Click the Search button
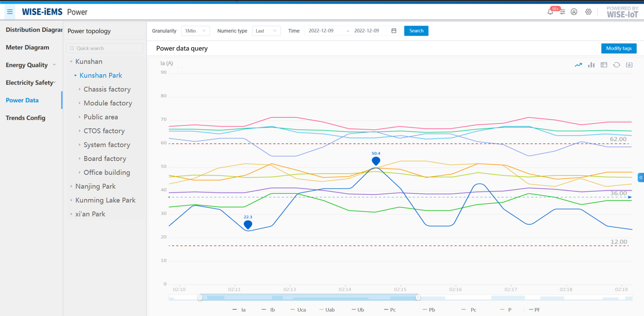The height and width of the screenshot is (316, 644). (416, 31)
